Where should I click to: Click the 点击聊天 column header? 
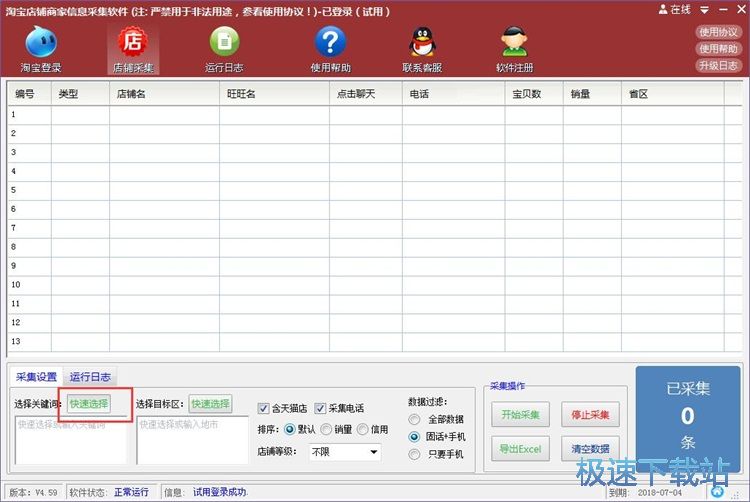pos(366,94)
